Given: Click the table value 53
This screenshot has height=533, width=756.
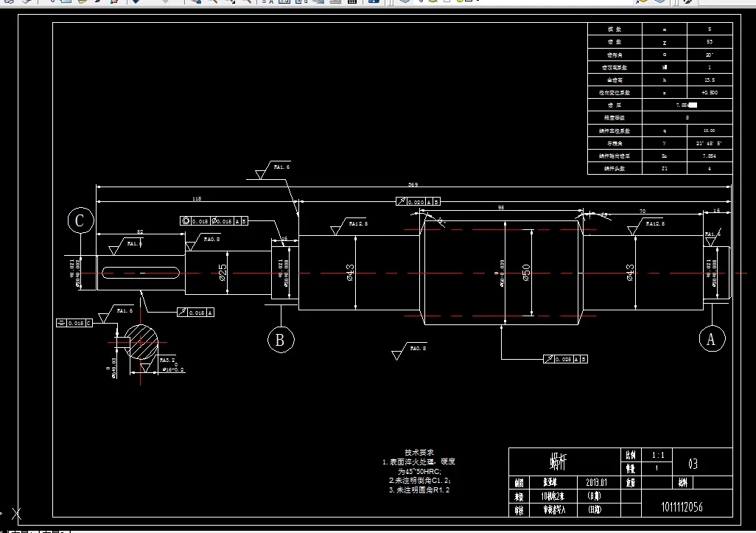Looking at the screenshot, I should [710, 41].
